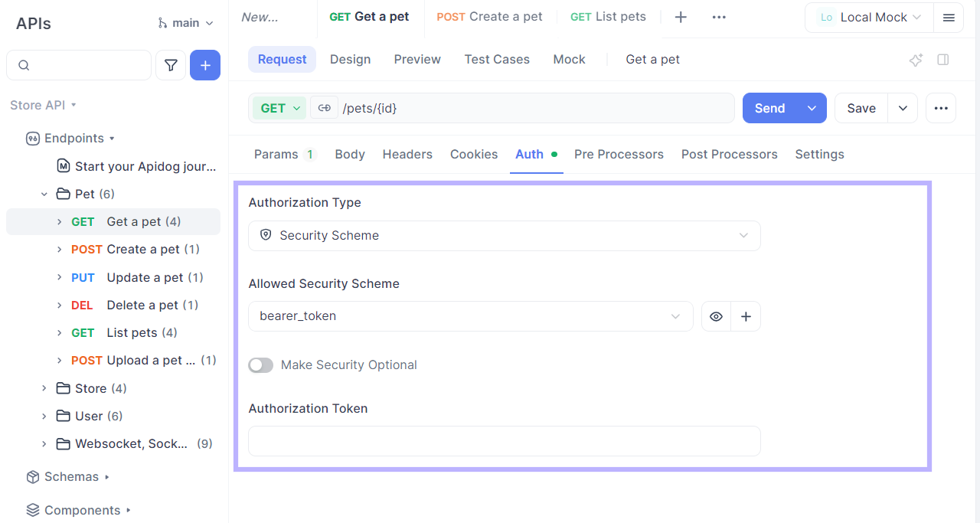Open the Settings tab
The width and height of the screenshot is (980, 523).
click(x=819, y=155)
